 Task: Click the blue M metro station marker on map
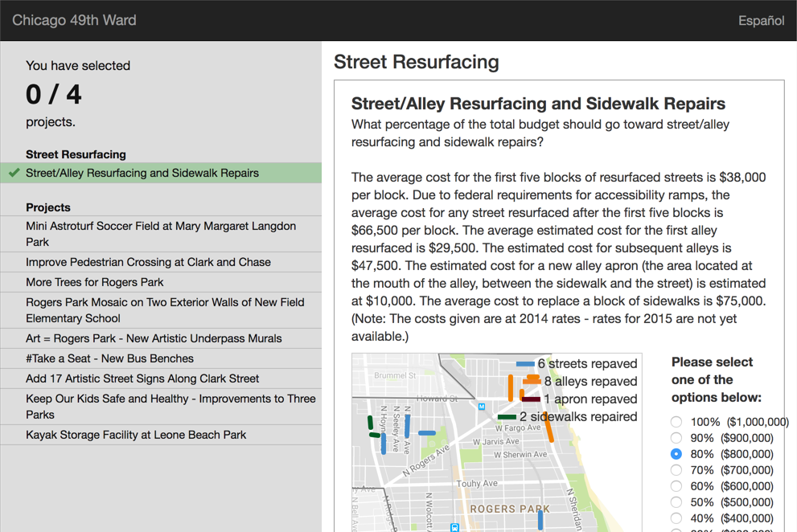[x=481, y=404]
